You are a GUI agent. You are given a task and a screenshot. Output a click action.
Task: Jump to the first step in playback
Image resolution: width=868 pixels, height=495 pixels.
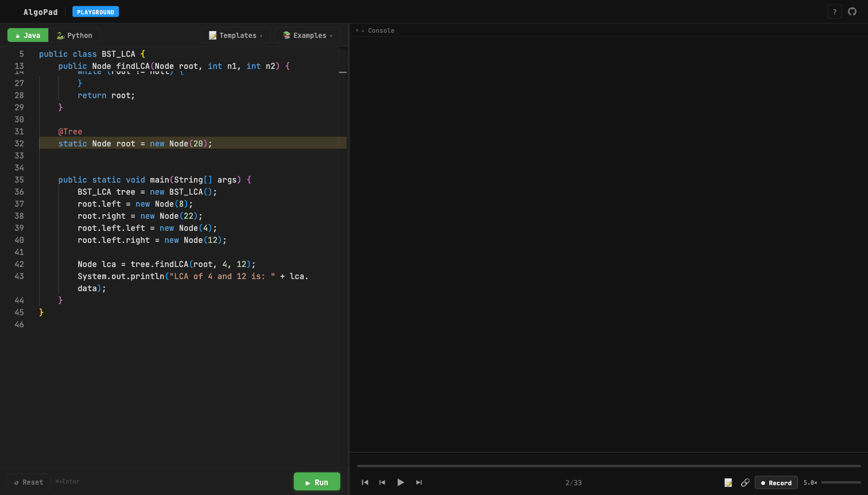point(365,482)
